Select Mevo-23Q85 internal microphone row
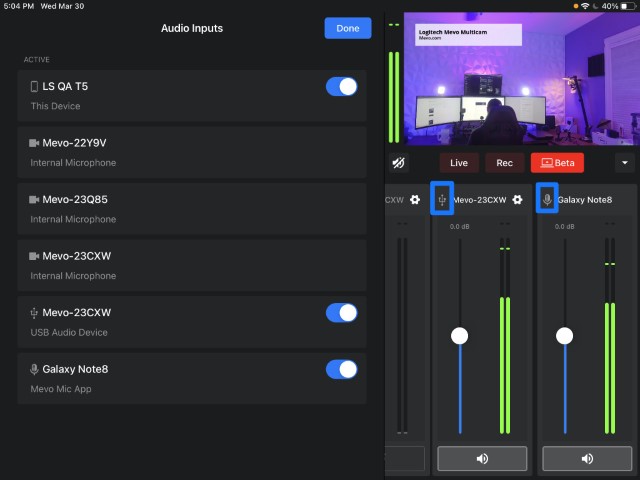Screen dimensions: 640x480 (x=191, y=209)
